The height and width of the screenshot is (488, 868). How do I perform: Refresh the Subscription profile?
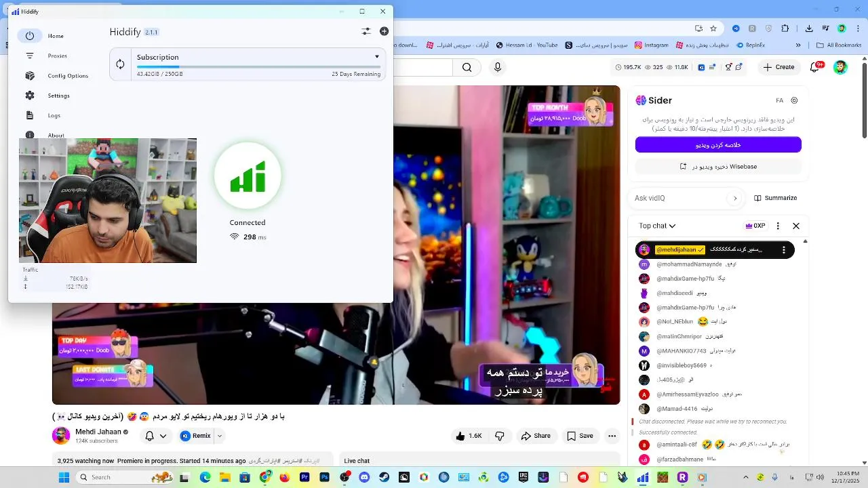(x=120, y=64)
